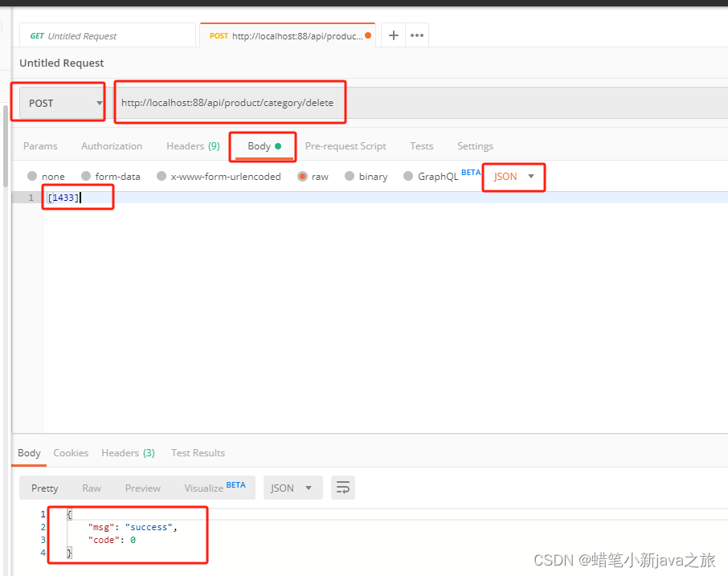This screenshot has width=728, height=576.
Task: Switch response view to Pretty
Action: click(x=44, y=488)
